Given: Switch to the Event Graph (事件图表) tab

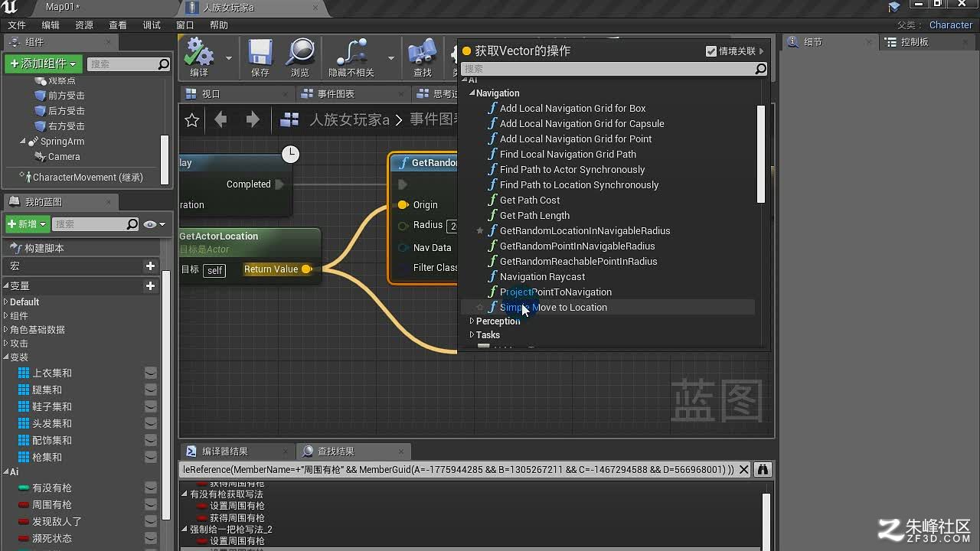Looking at the screenshot, I should pyautogui.click(x=354, y=93).
